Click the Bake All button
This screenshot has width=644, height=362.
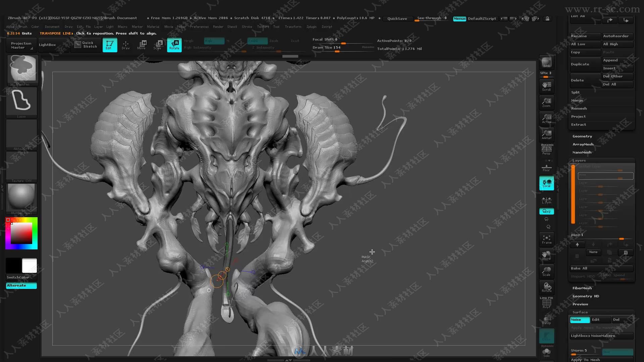tap(601, 268)
